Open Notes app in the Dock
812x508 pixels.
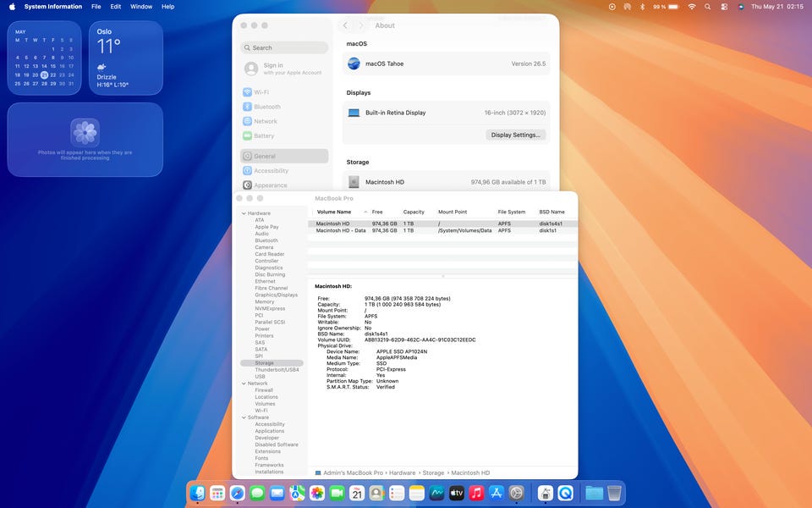coord(417,493)
